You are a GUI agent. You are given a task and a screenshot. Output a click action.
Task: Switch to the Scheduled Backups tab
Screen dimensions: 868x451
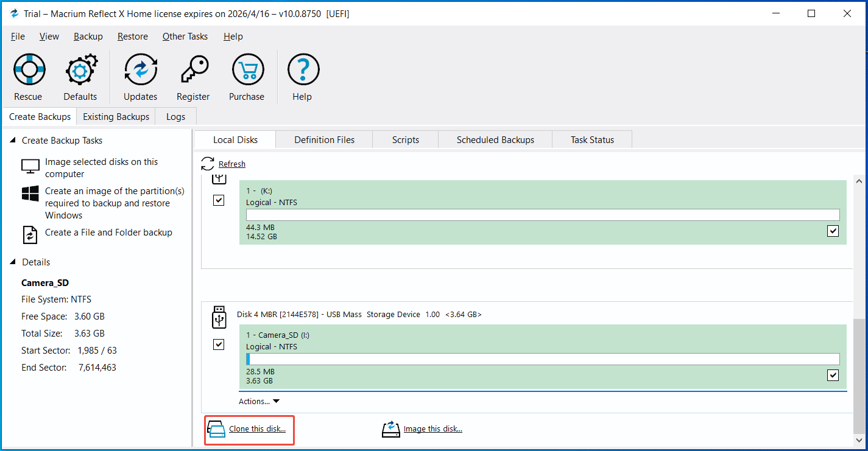(x=495, y=140)
